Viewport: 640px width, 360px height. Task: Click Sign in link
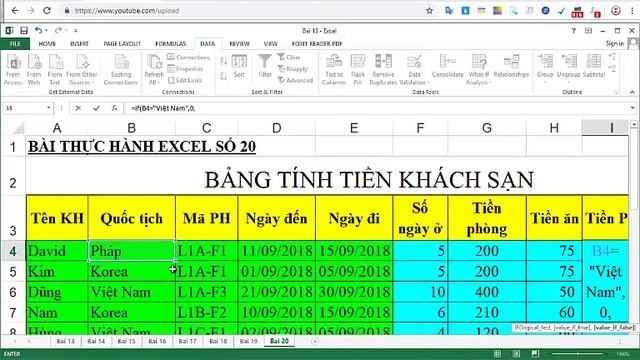pos(615,44)
